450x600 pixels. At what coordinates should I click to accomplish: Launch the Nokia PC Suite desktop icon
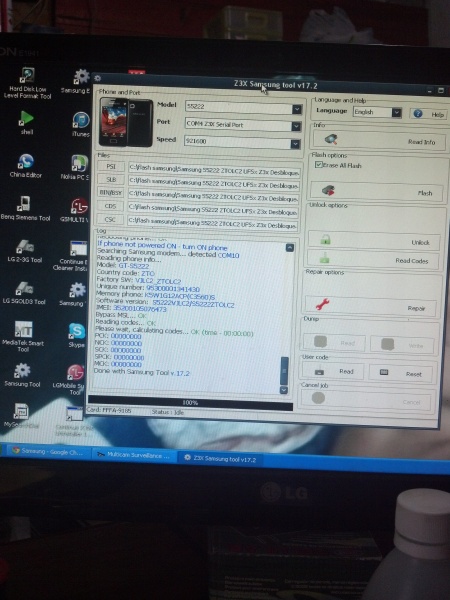click(x=78, y=166)
